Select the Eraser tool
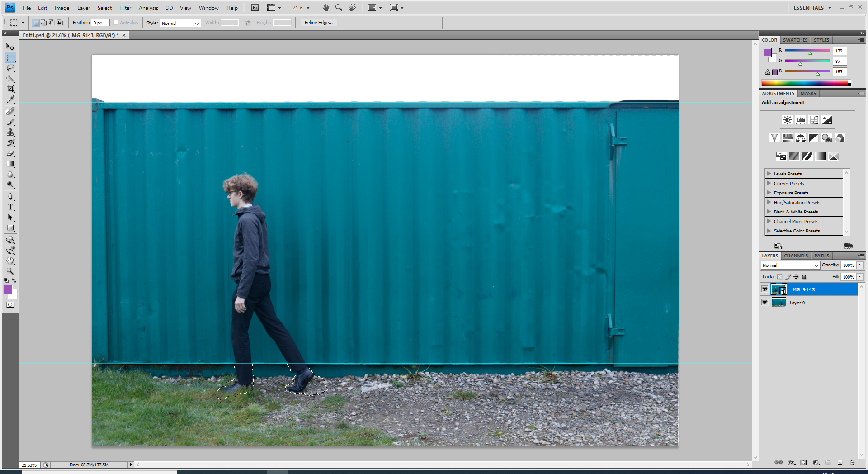Image resolution: width=868 pixels, height=474 pixels. [10, 153]
